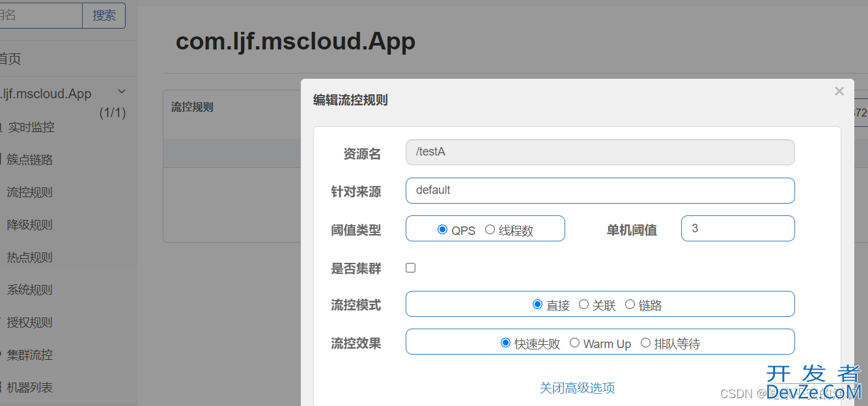Select the 线程数 threshold type radio
Viewport: 868px width, 406px height.
(x=490, y=230)
